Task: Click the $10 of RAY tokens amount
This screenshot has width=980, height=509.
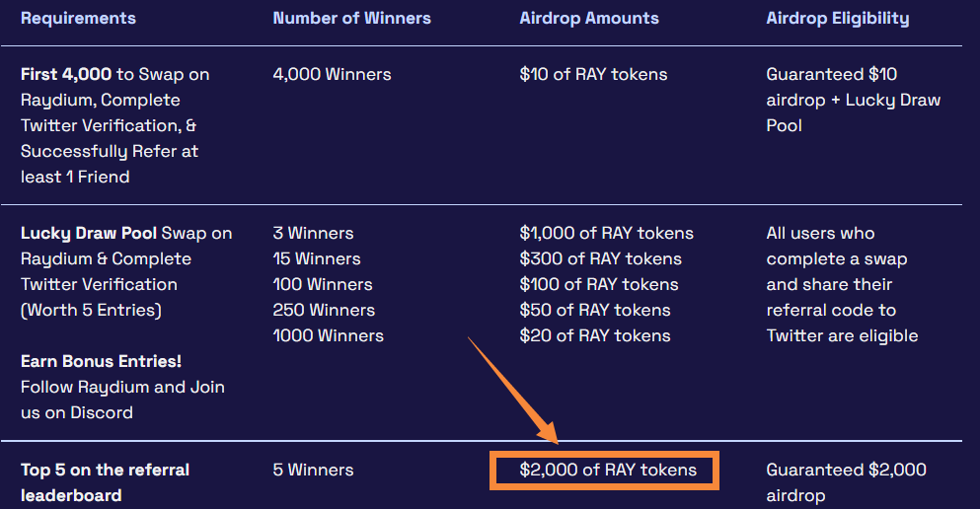Action: (x=593, y=75)
